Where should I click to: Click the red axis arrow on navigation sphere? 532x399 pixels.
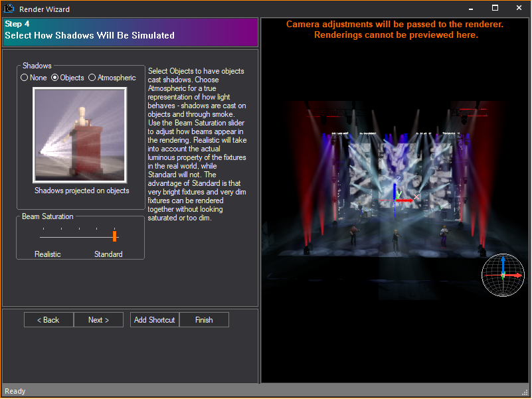click(x=518, y=275)
